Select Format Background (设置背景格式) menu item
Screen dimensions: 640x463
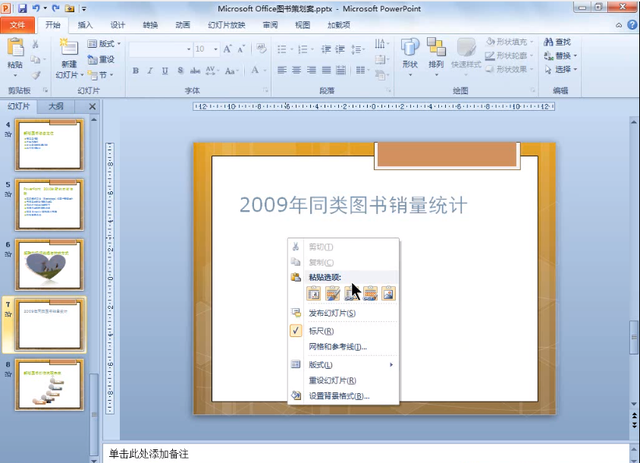coord(338,396)
